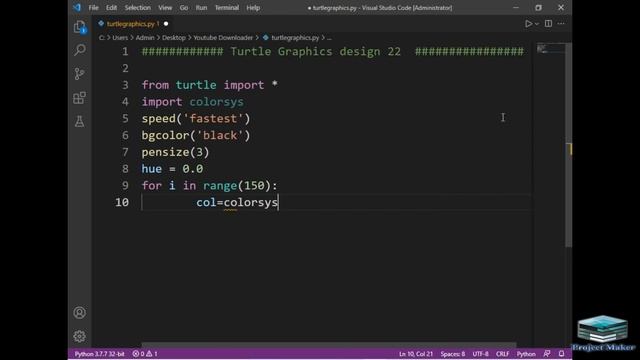Click pensize(3) on line 7

tap(175, 152)
